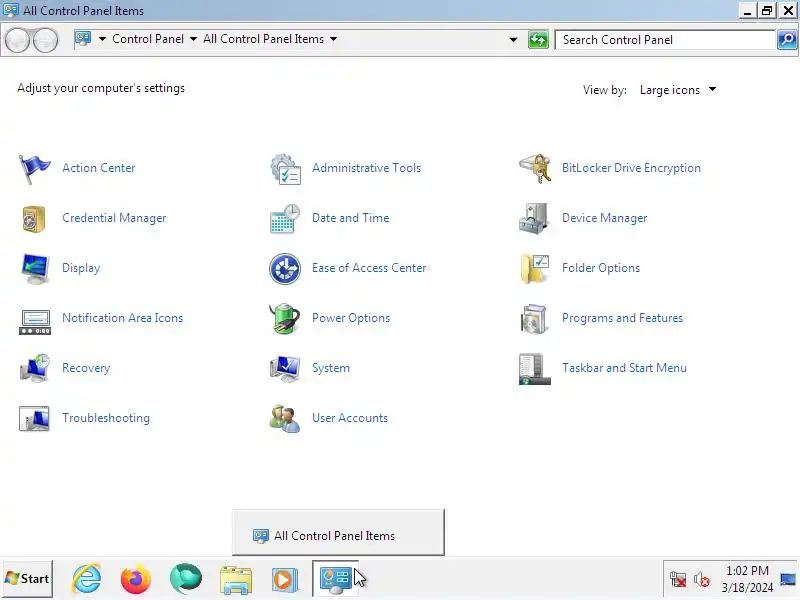Viewport: 800px width, 600px height.
Task: Click the Start button
Action: 28,579
